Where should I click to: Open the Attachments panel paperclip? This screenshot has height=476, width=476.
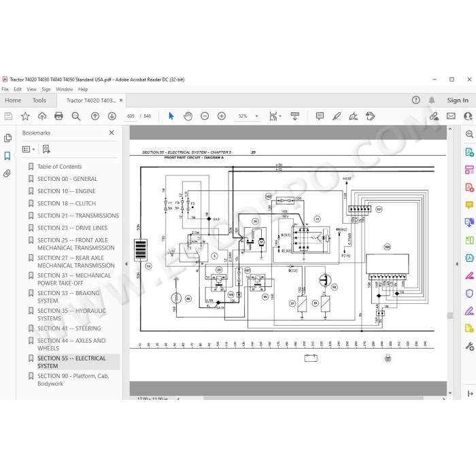[7, 173]
